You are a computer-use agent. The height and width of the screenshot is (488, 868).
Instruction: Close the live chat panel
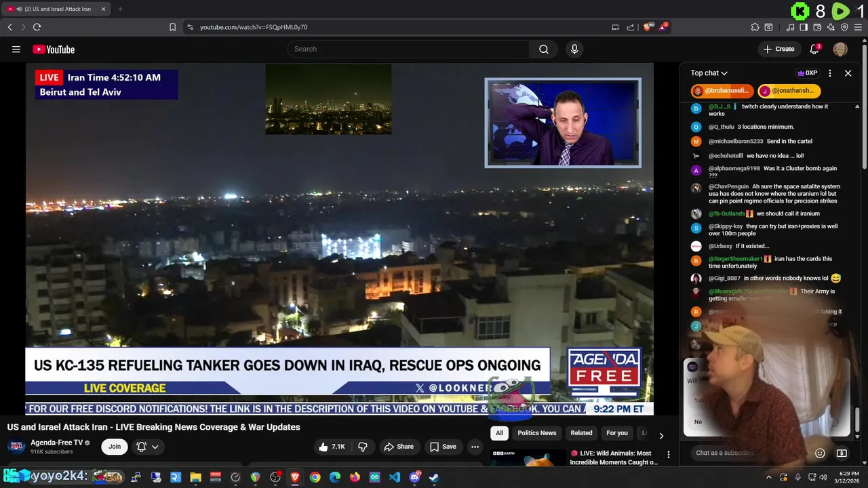click(848, 73)
